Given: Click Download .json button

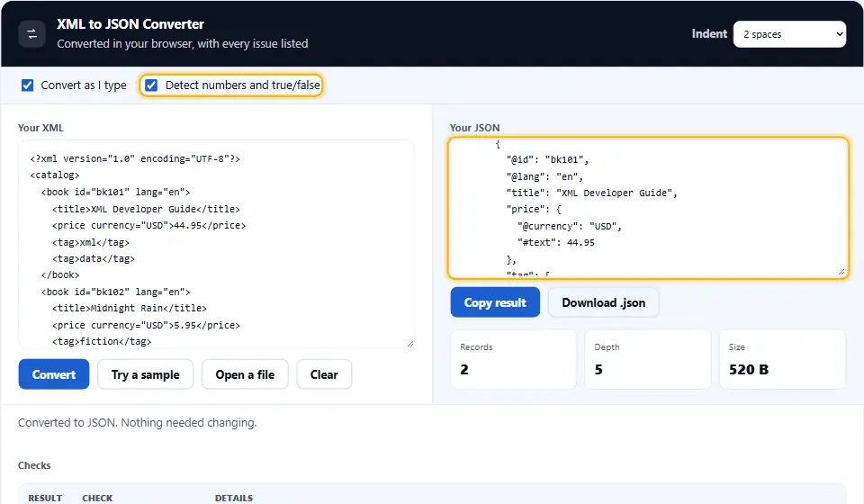Looking at the screenshot, I should 603,302.
